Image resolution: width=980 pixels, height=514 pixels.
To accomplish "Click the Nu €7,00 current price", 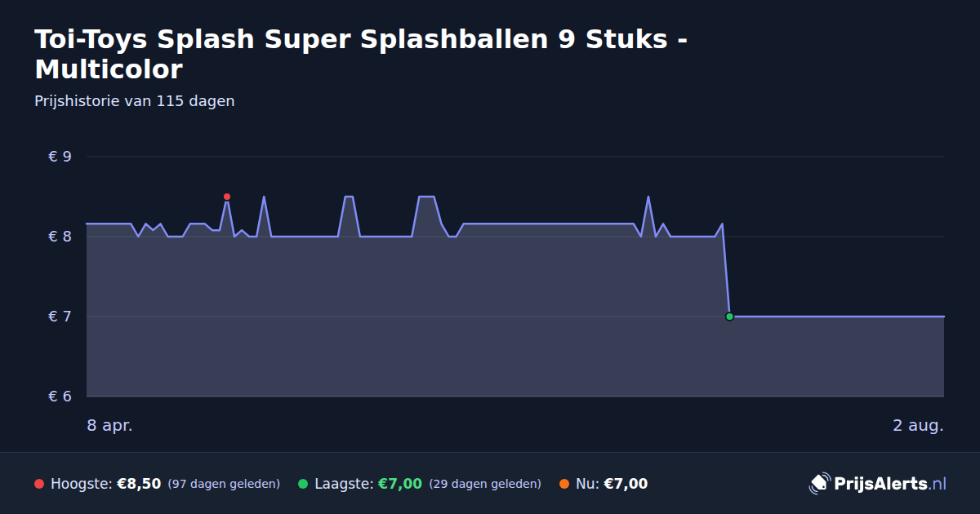I will tap(626, 484).
